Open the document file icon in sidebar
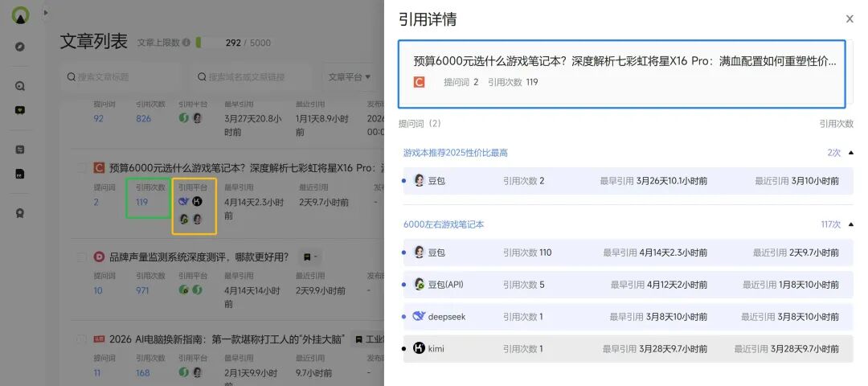This screenshot has width=868, height=386. (20, 174)
